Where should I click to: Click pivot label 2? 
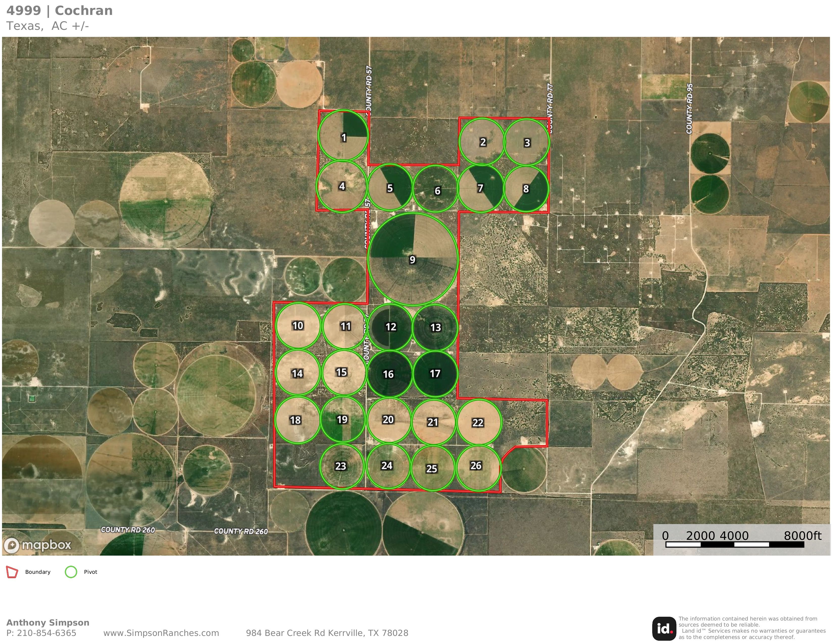483,142
